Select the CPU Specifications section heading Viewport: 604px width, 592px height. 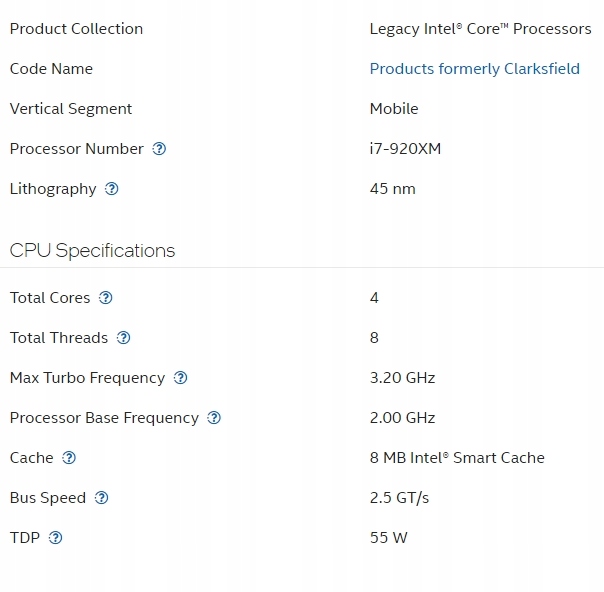coord(92,251)
